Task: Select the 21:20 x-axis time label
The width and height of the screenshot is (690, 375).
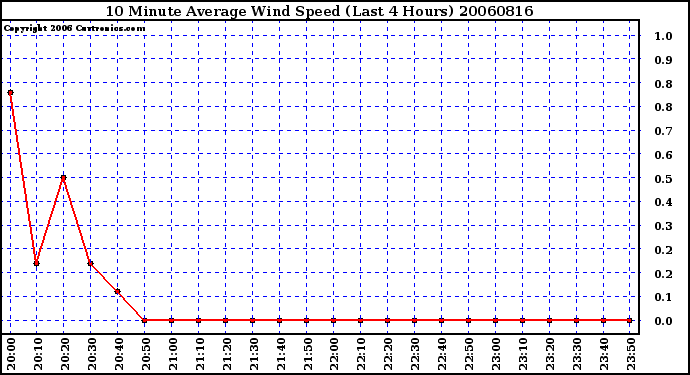Action: click(x=227, y=354)
